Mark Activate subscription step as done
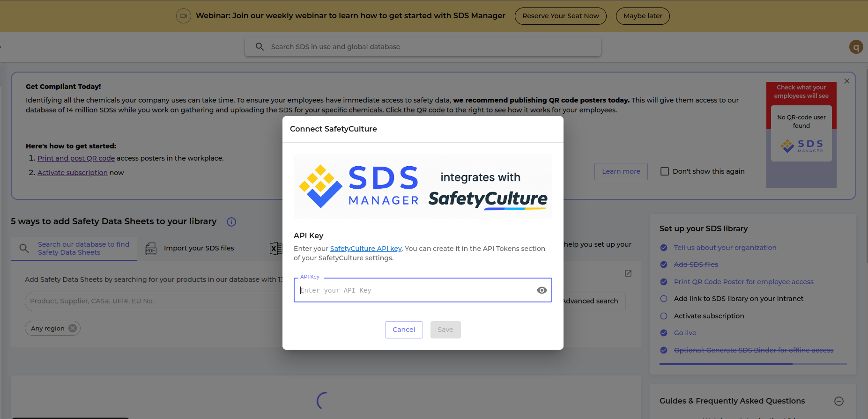 pos(664,316)
